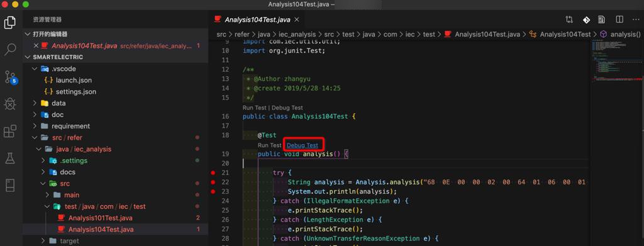Collapse the .vscode folder
Viewport: 644px width, 246px height.
tap(35, 69)
